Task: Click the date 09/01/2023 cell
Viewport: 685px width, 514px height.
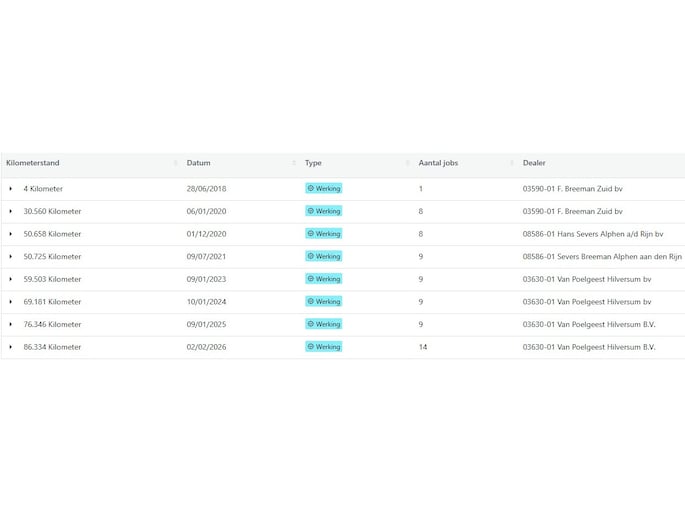Action: [204, 279]
